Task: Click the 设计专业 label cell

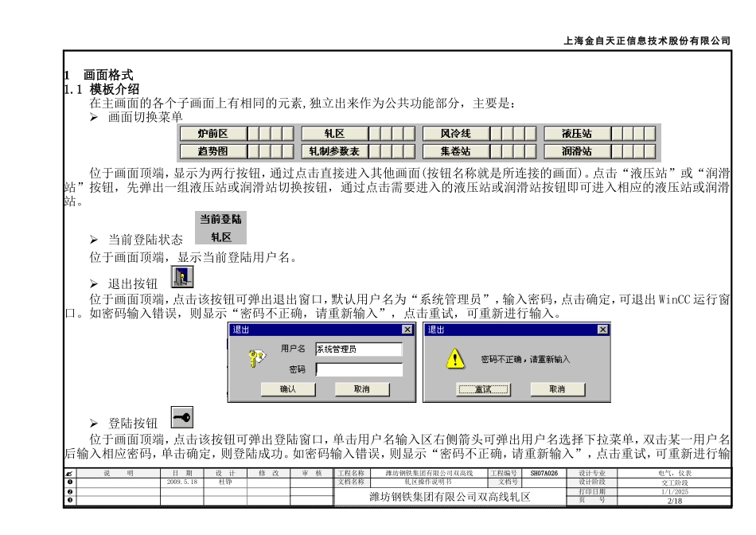Action: point(591,473)
